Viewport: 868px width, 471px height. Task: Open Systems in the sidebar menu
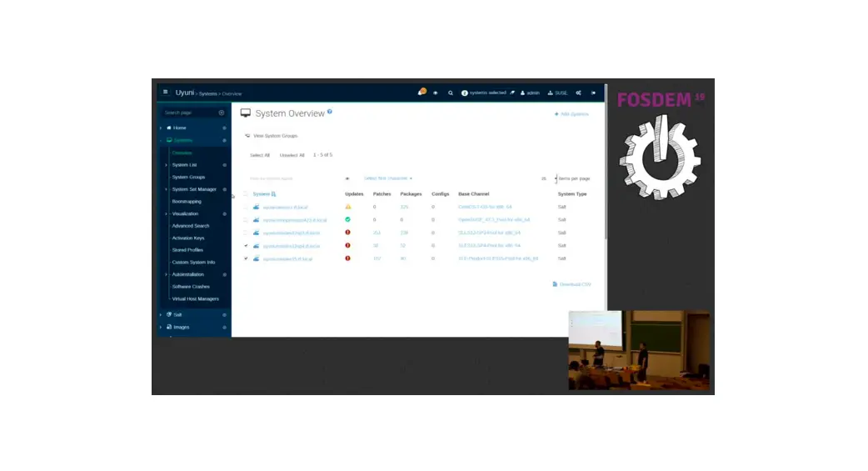(182, 140)
